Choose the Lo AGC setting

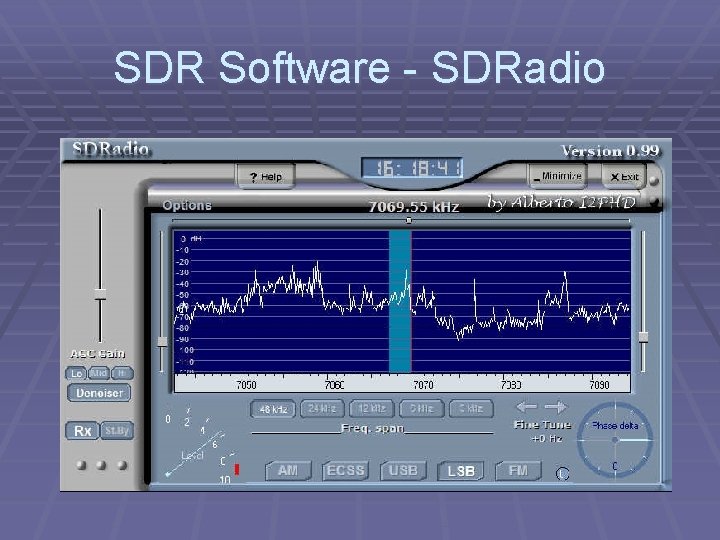[76, 373]
